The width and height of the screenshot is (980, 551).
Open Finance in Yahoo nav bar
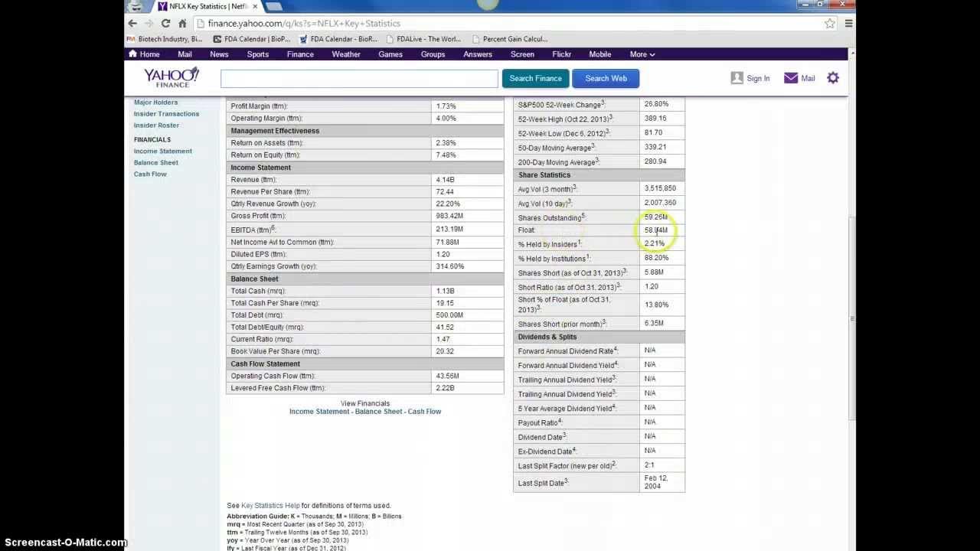pos(300,54)
